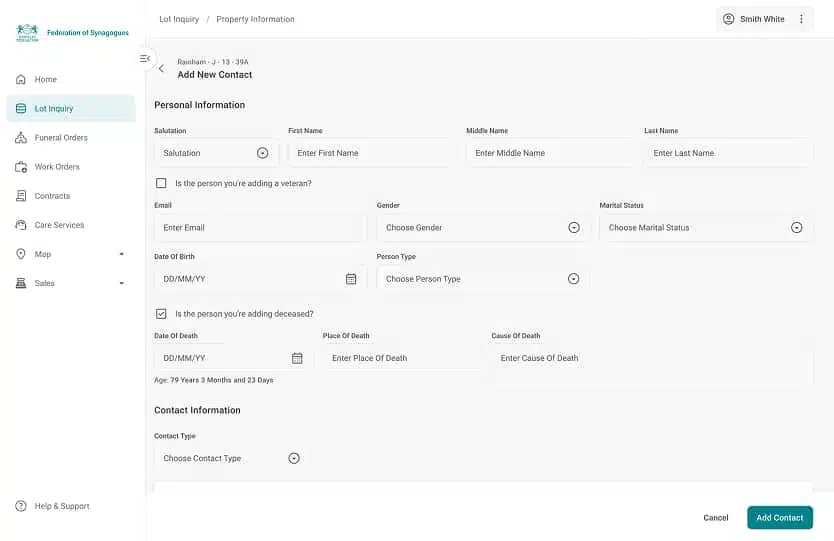Click the Add Contact button
834x541 pixels.
pos(780,518)
